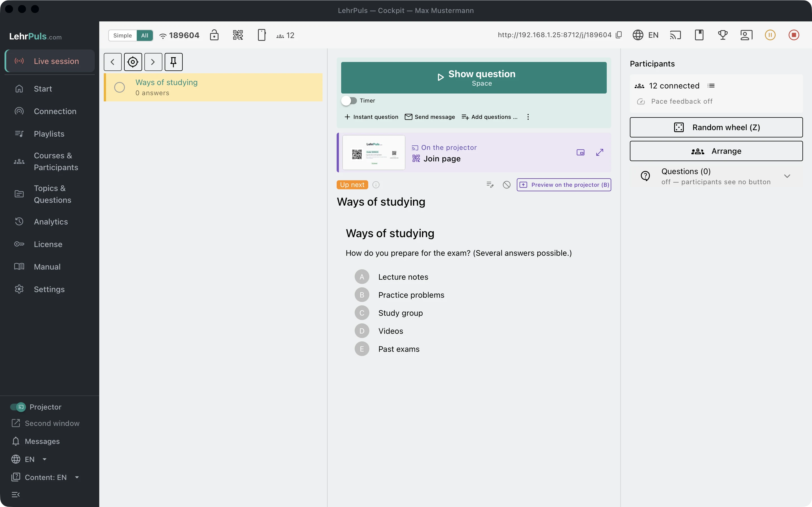Click the session lock icon
Viewport: 812px width, 507px height.
(214, 35)
